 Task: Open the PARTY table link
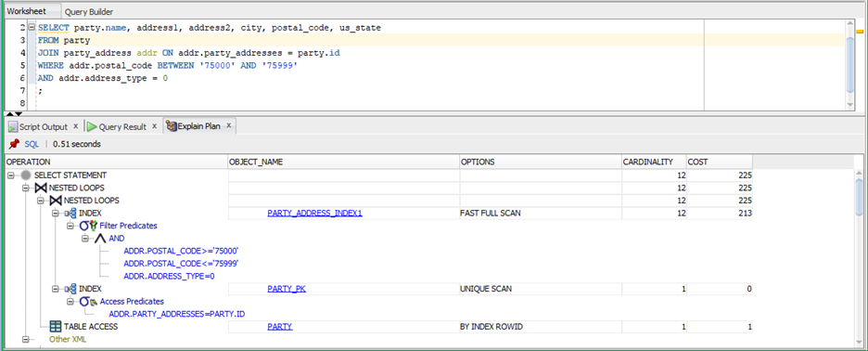(279, 327)
